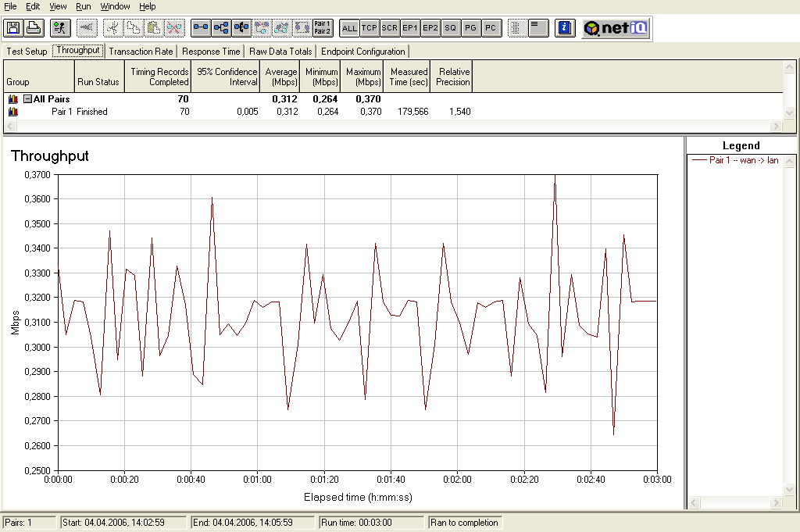
Task: Click the third blue endpoint-pair icon
Action: (241, 27)
